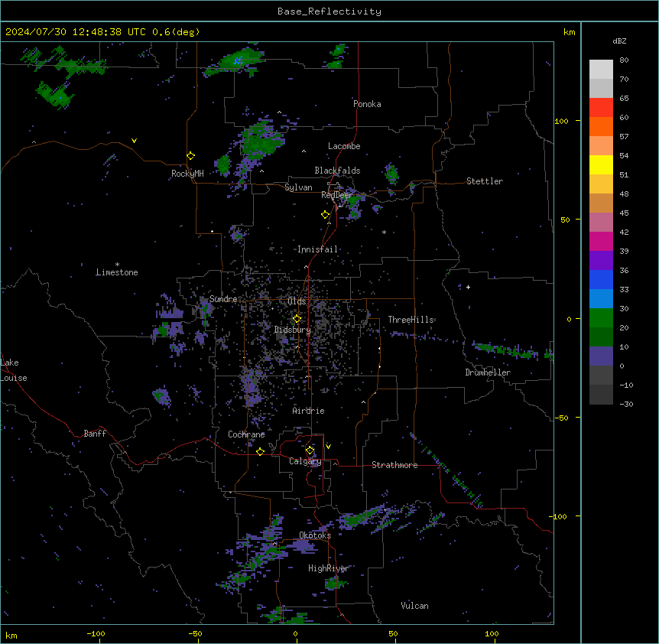Click the RedDeer city label
This screenshot has width=659, height=644.
pyautogui.click(x=336, y=195)
